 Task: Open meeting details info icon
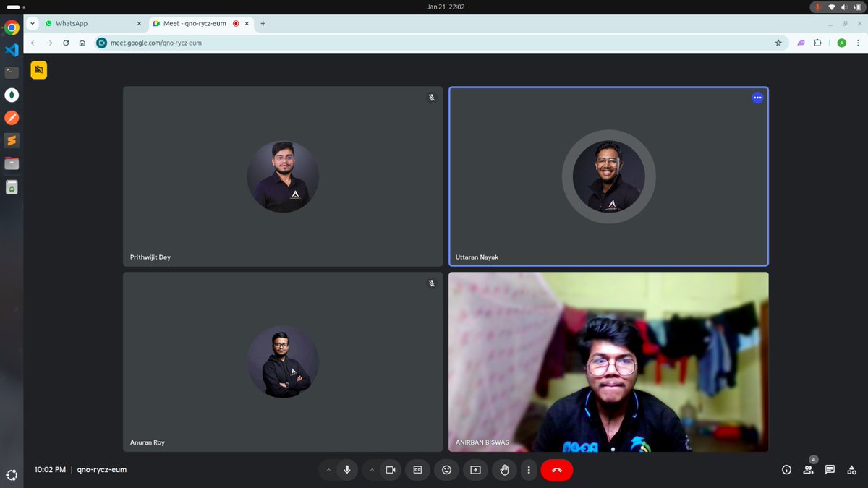click(x=786, y=470)
